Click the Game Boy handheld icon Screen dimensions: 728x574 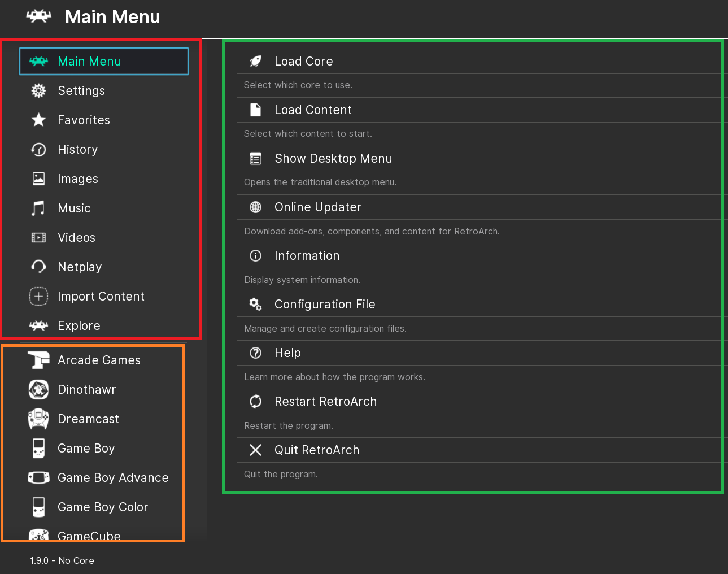pyautogui.click(x=38, y=448)
